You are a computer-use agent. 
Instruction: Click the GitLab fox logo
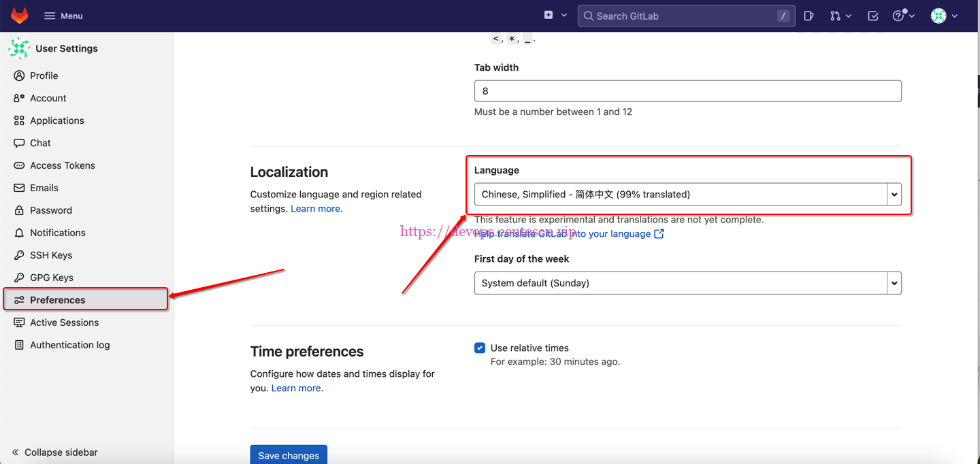click(x=20, y=16)
